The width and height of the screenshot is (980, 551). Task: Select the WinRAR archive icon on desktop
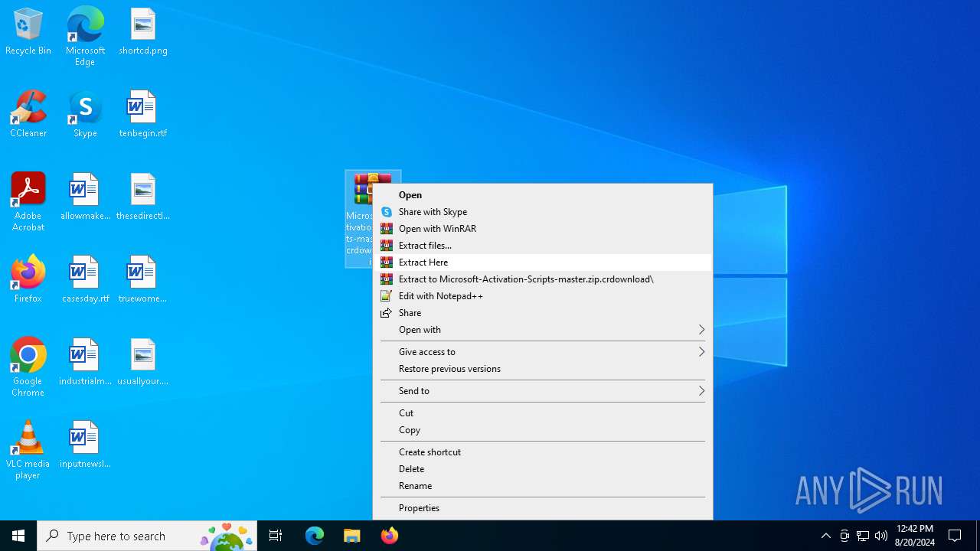coord(359,219)
